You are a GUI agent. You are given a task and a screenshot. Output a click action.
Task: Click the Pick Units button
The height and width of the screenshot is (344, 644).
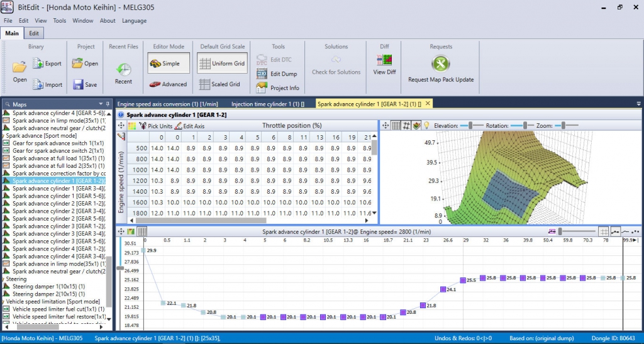pyautogui.click(x=156, y=126)
